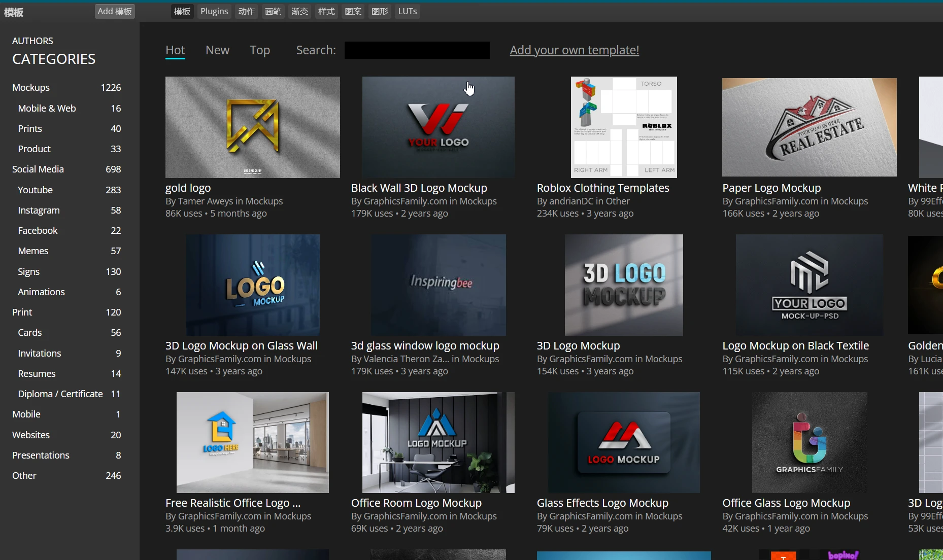Switch to the 动作 tab
This screenshot has height=560, width=943.
click(x=247, y=11)
